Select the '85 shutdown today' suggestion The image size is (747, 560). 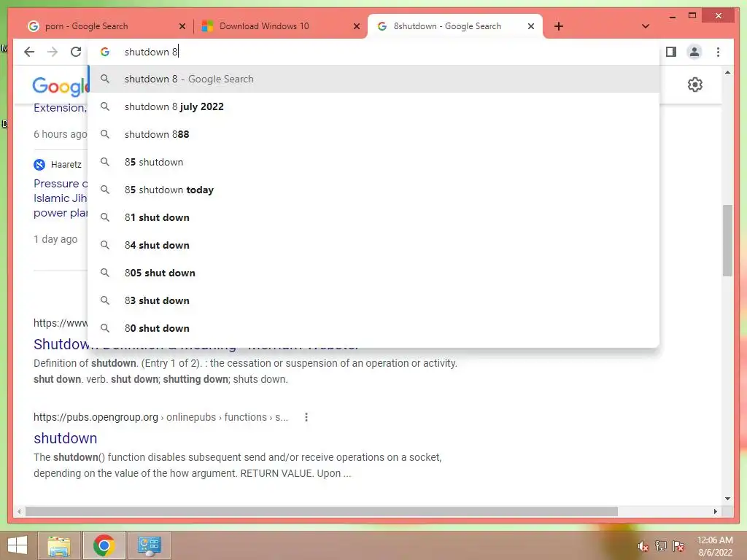point(374,190)
